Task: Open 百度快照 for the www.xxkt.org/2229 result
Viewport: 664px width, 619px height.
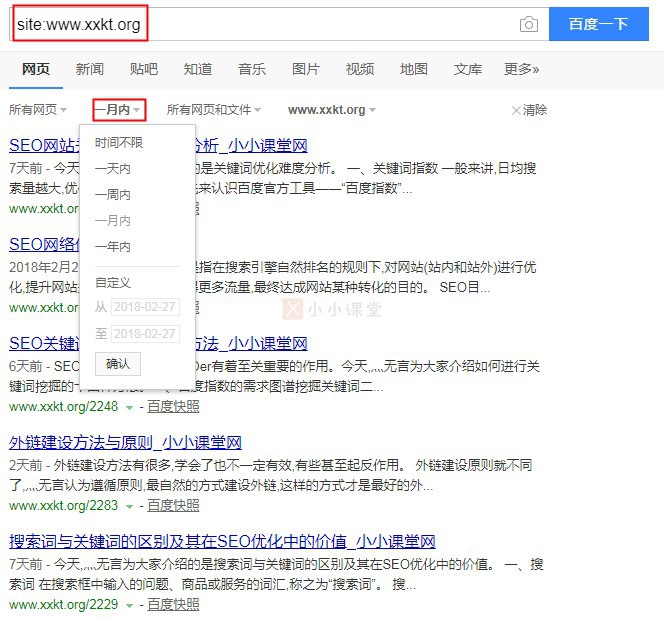Action: pyautogui.click(x=173, y=605)
